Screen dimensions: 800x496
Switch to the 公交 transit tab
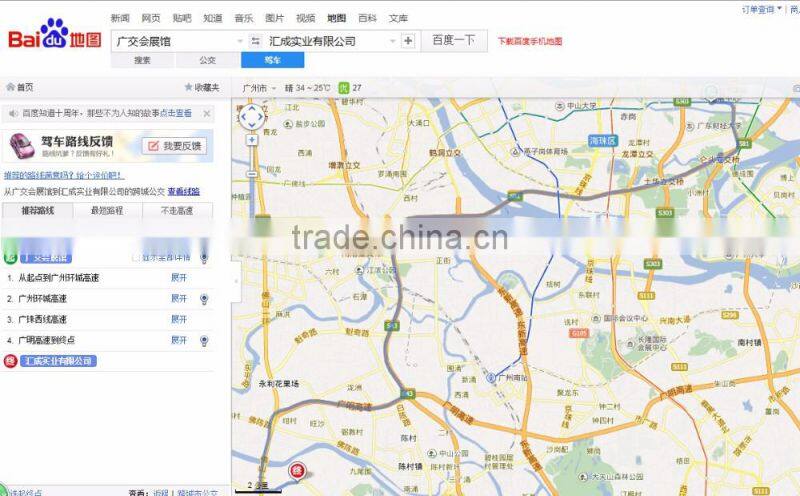(207, 61)
